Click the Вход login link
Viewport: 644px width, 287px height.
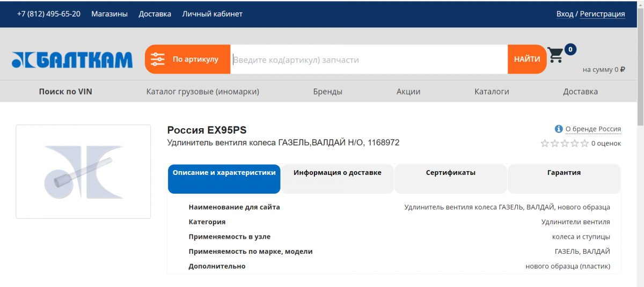565,14
